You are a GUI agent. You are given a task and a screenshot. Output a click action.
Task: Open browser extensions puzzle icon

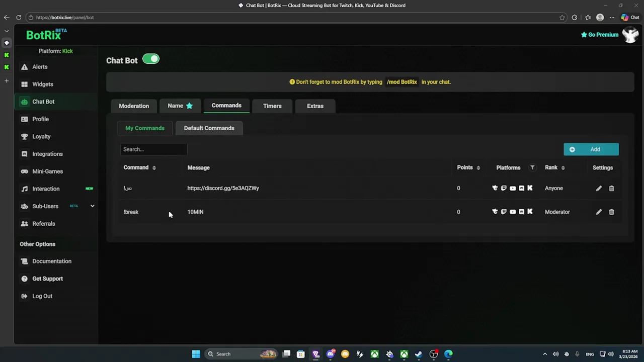[574, 17]
